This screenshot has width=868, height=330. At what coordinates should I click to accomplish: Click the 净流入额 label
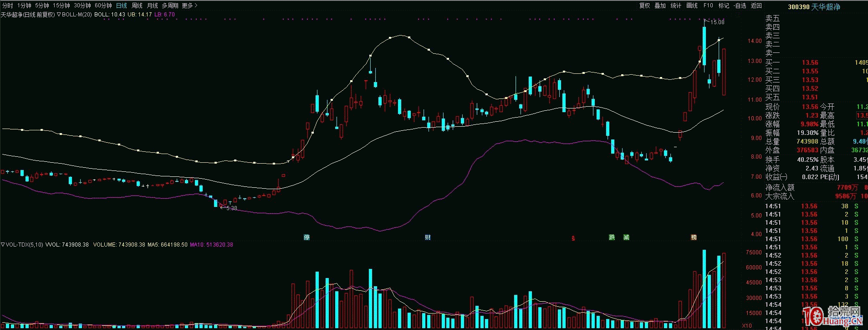tap(780, 187)
